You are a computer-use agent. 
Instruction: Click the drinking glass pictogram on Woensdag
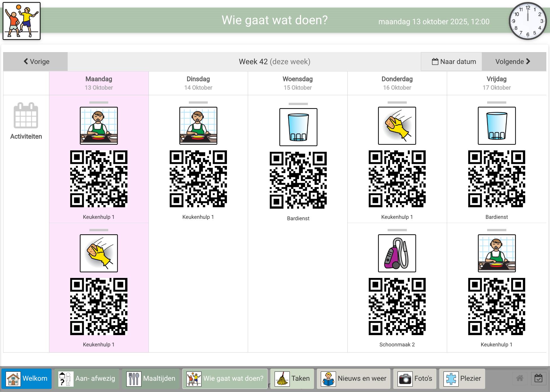coord(298,127)
